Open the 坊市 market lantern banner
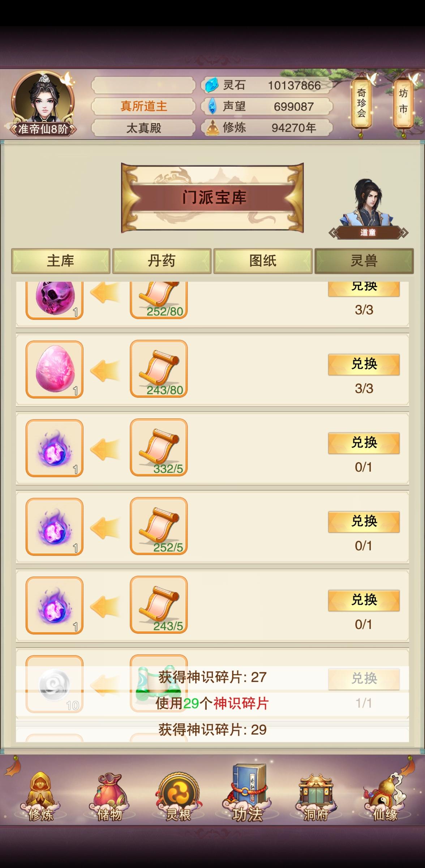This screenshot has width=425, height=868. [403, 103]
